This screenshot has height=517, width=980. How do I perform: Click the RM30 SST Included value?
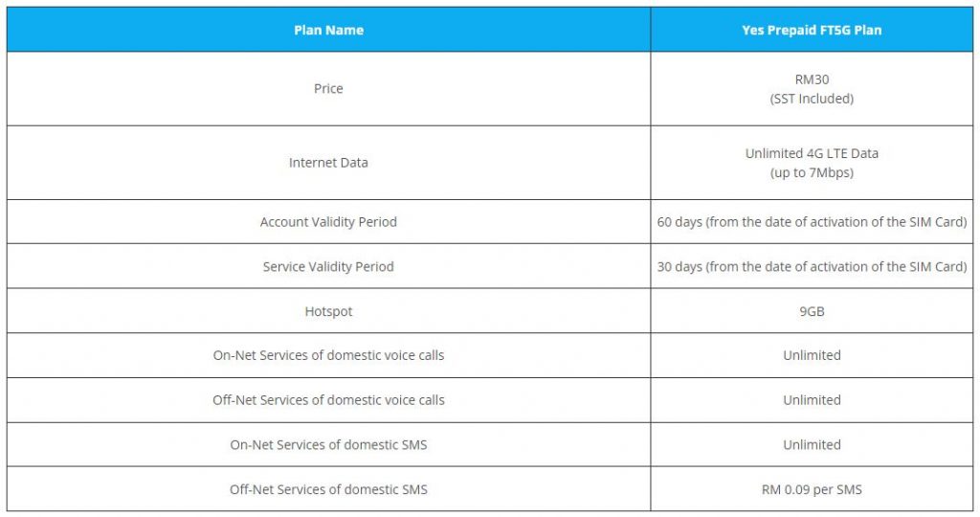tap(812, 89)
